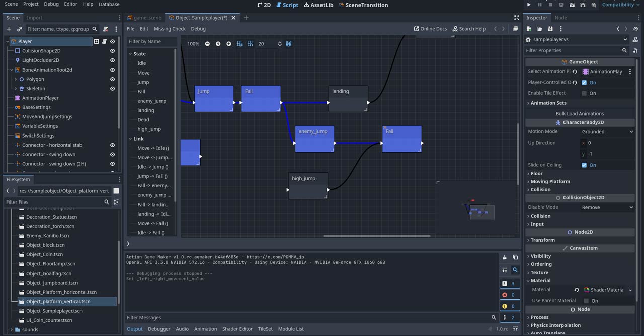Clear the output log with broom icon
The image size is (644, 336).
click(x=505, y=257)
